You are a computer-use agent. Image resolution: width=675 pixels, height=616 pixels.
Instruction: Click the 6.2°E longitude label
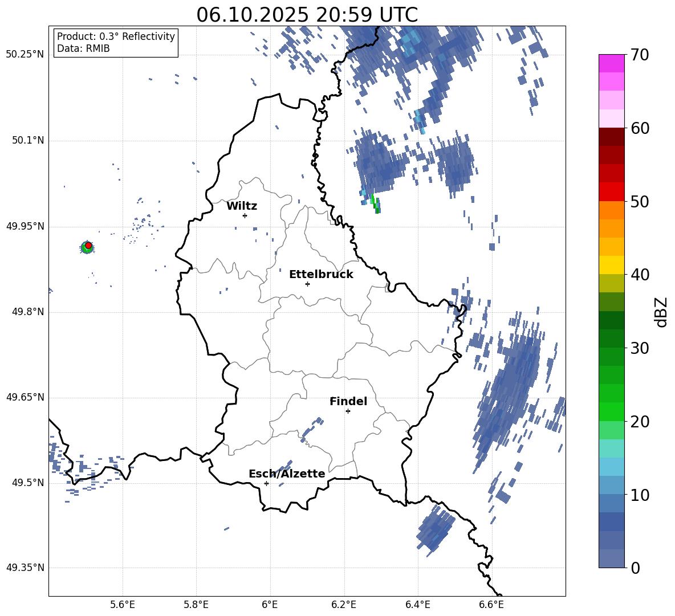(x=344, y=605)
